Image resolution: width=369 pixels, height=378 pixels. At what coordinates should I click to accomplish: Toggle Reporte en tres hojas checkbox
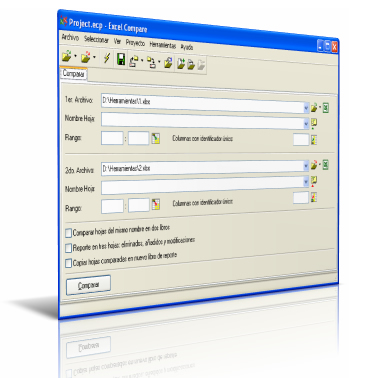[x=68, y=248]
